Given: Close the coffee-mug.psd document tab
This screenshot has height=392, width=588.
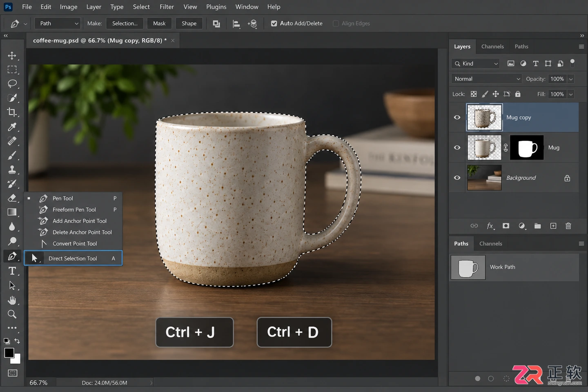Looking at the screenshot, I should pos(173,40).
